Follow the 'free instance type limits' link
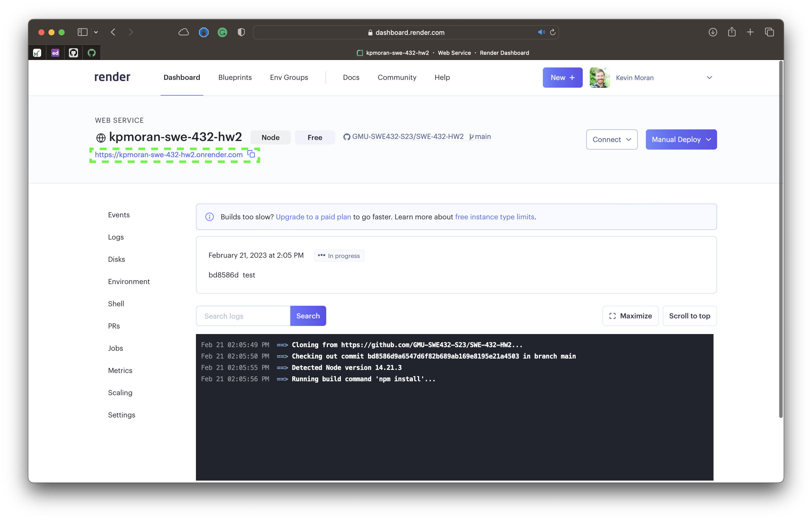 [x=495, y=217]
